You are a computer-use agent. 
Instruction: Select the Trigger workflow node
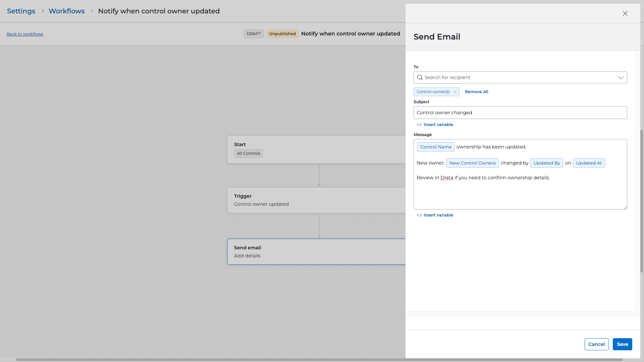click(315, 200)
